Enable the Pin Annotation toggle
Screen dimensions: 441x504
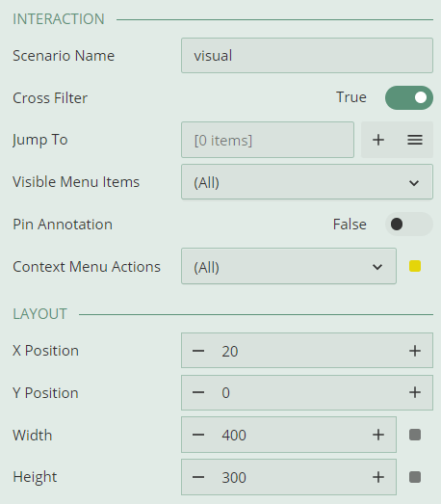409,224
